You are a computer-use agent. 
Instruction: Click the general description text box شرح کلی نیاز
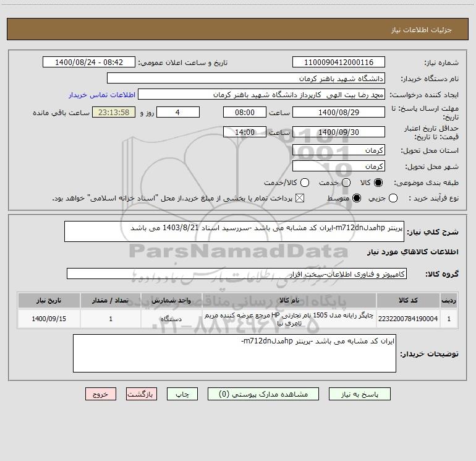234,231
